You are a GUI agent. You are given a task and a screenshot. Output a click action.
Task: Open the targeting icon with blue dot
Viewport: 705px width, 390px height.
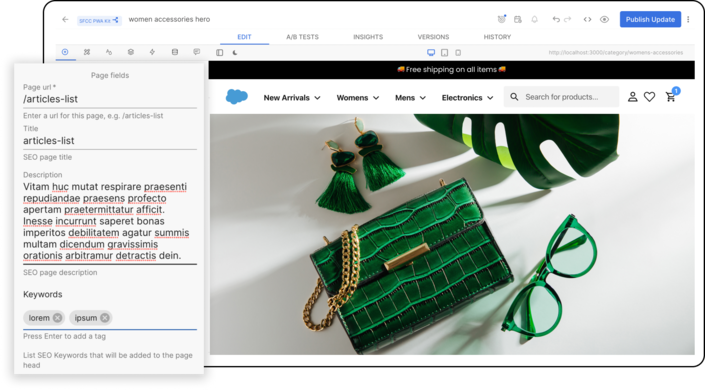pos(502,19)
